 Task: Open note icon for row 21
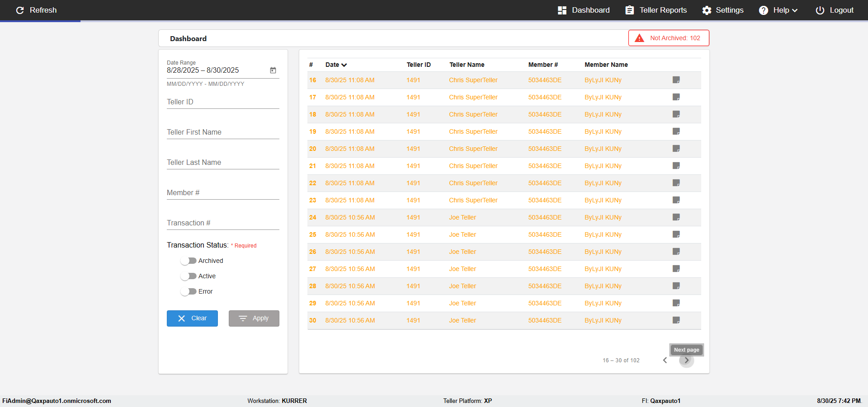[676, 166]
